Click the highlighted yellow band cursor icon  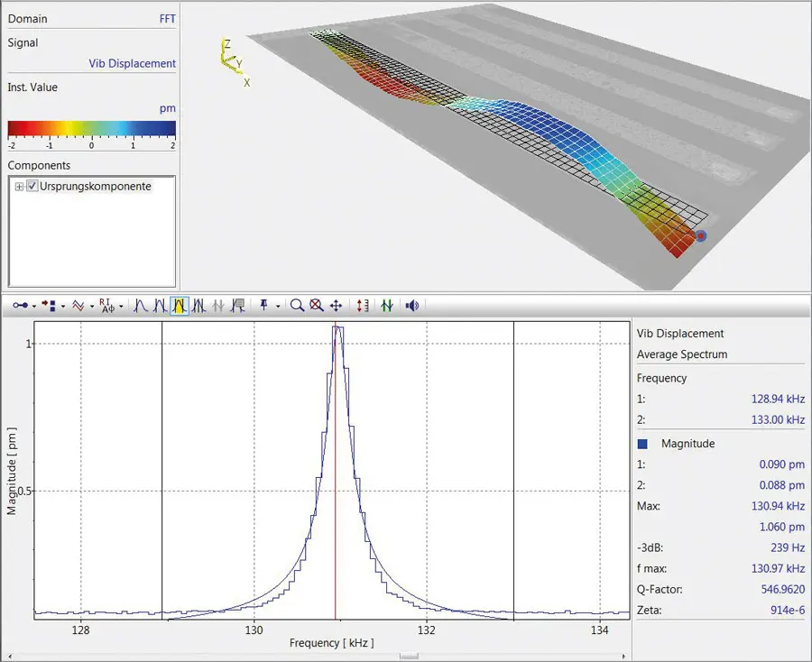pyautogui.click(x=179, y=306)
